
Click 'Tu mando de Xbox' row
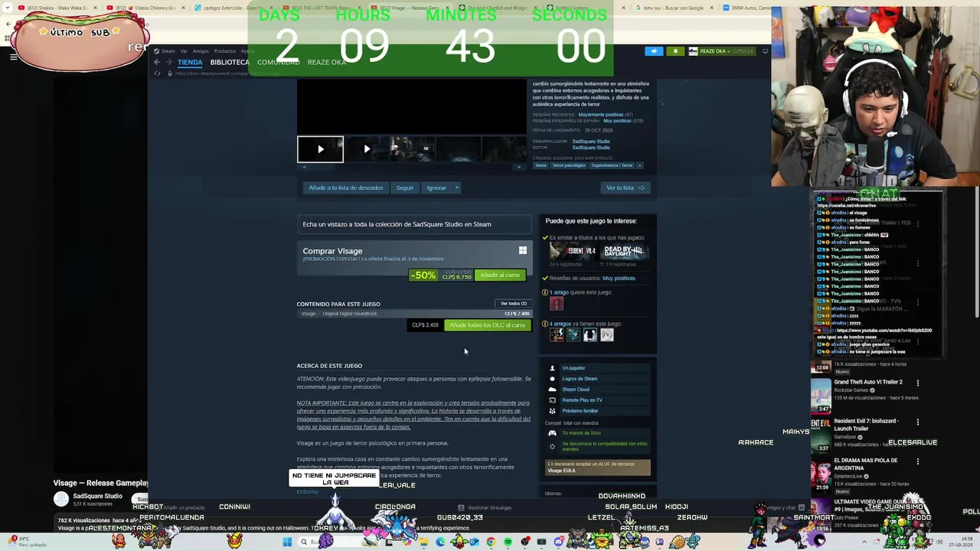(x=597, y=433)
